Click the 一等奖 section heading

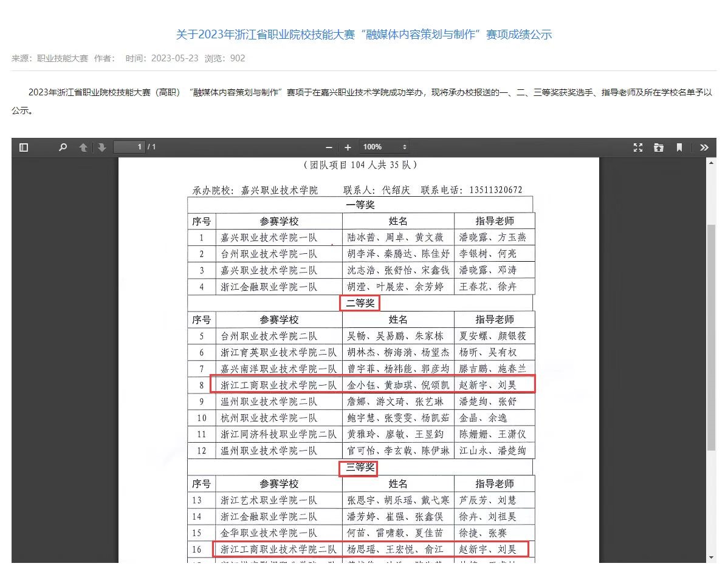tap(360, 205)
